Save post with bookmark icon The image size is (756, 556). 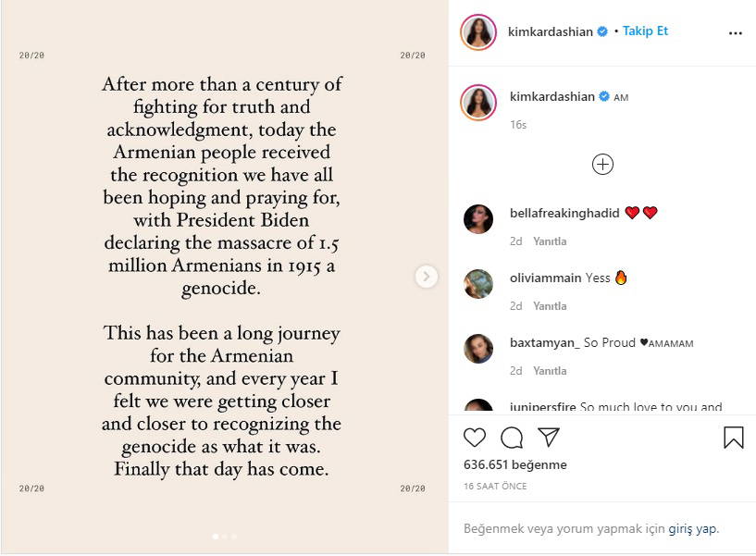click(733, 438)
